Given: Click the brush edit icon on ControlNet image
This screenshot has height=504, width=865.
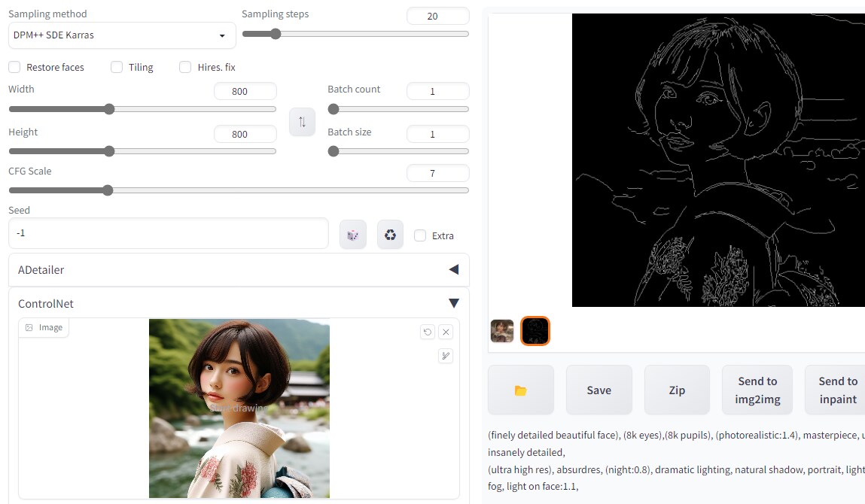Looking at the screenshot, I should coord(446,356).
